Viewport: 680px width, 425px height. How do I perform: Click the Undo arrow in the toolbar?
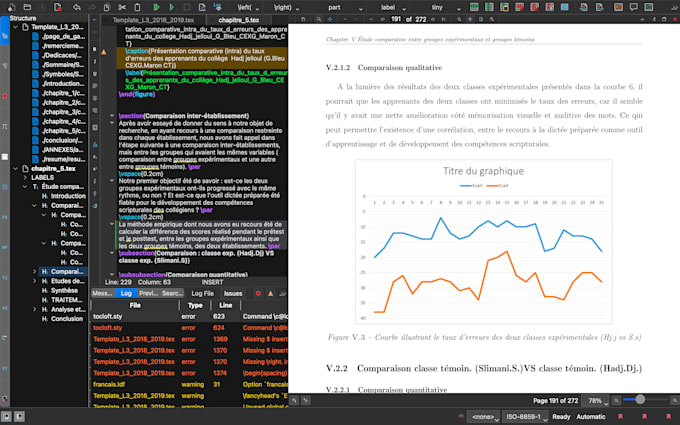(x=77, y=7)
